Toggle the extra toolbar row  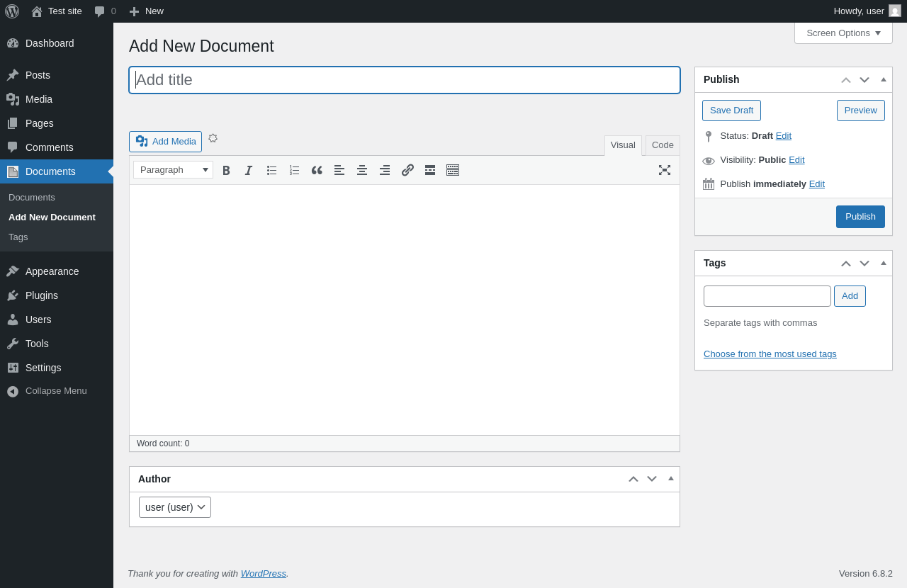(x=453, y=170)
